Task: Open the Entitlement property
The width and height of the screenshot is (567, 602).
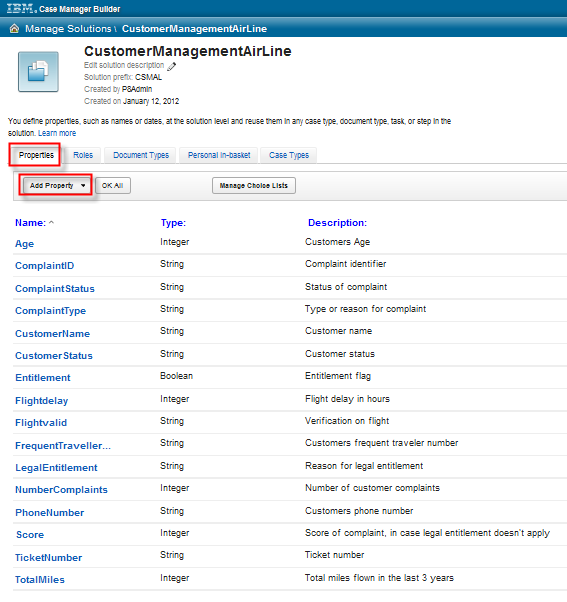Action: (x=43, y=378)
